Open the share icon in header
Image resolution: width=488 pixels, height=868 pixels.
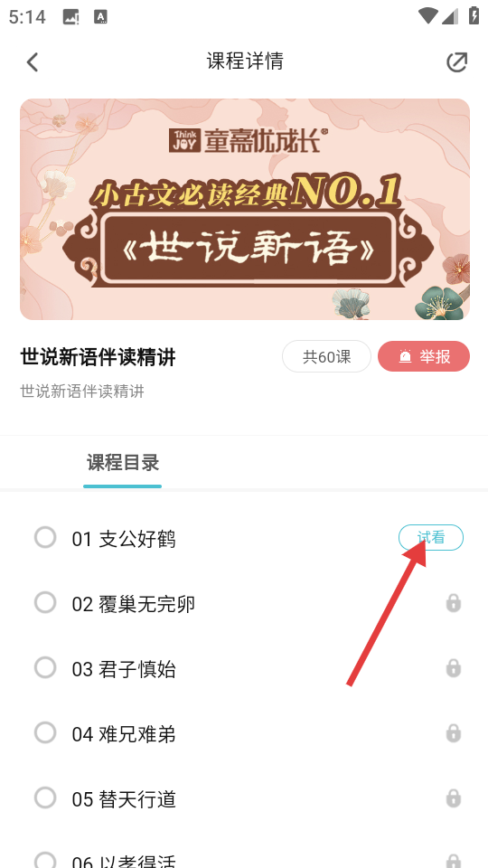tap(456, 62)
